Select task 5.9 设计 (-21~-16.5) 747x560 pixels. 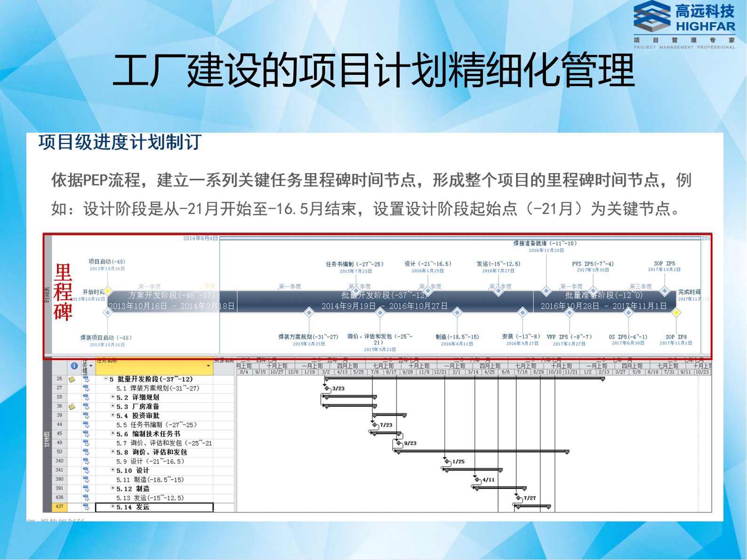pos(150,461)
